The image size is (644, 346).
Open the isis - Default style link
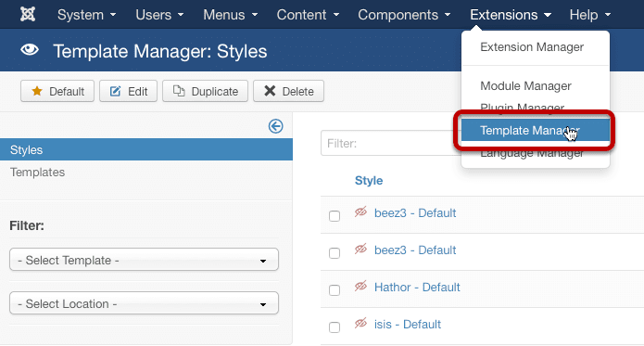click(x=408, y=325)
